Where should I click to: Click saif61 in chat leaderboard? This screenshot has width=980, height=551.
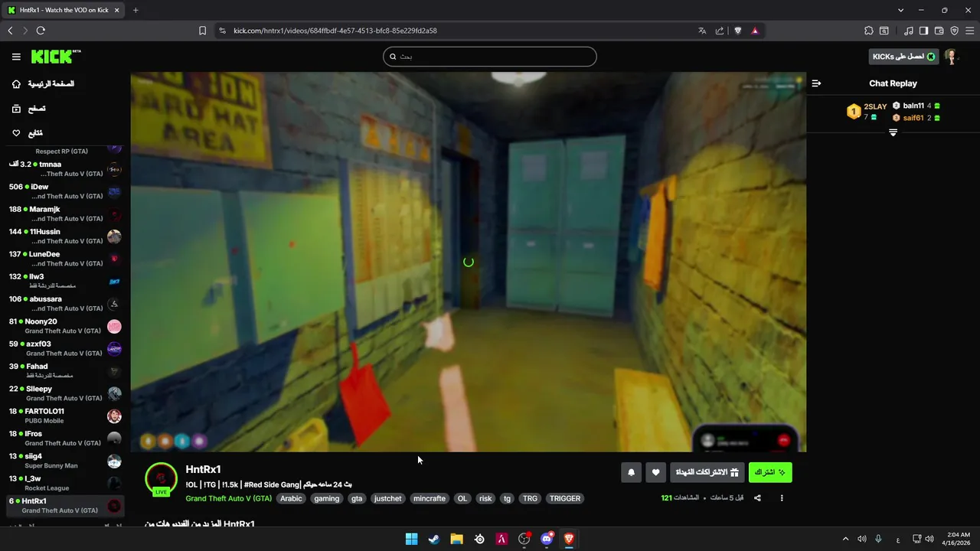pos(916,118)
